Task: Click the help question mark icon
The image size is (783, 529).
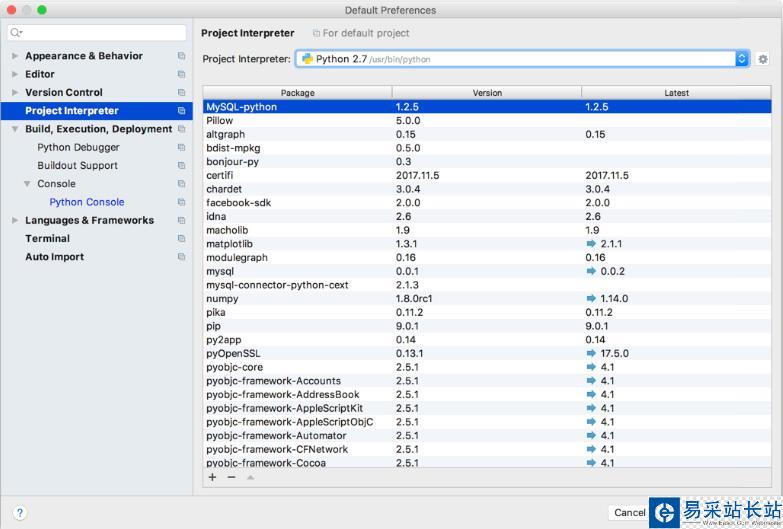Action: point(19,513)
